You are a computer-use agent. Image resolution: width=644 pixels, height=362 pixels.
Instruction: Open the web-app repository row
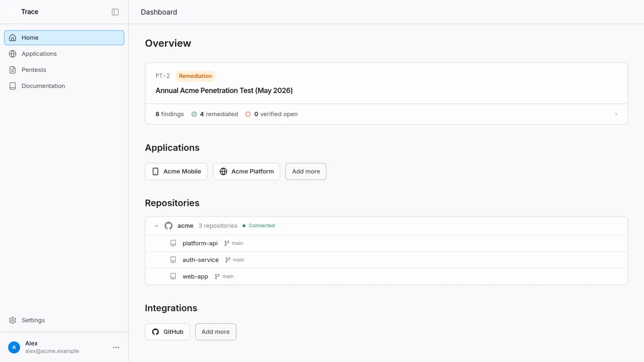click(x=386, y=277)
